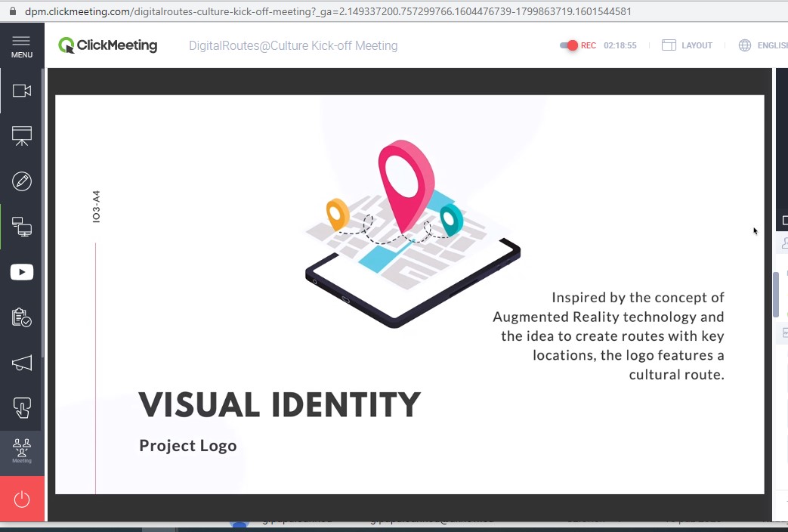Click the meeting title DigitalRoutes@Culture Kick-off Meeting
The height and width of the screenshot is (532, 788).
(293, 46)
